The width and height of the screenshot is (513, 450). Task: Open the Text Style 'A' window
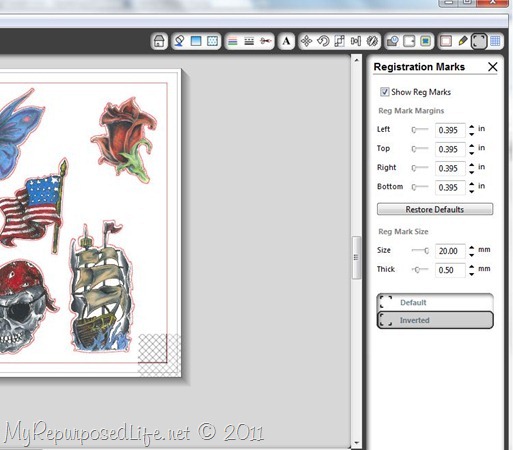(x=286, y=41)
